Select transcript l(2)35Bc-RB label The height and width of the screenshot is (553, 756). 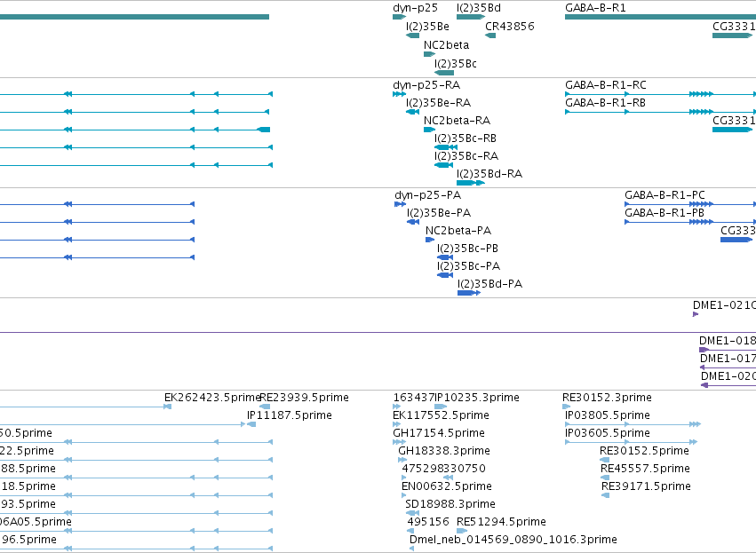point(466,138)
